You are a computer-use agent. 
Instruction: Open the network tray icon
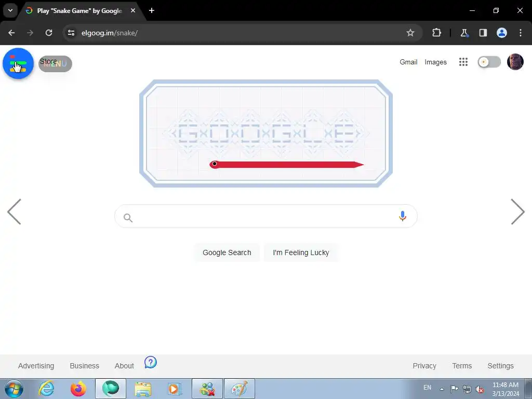[x=467, y=389]
